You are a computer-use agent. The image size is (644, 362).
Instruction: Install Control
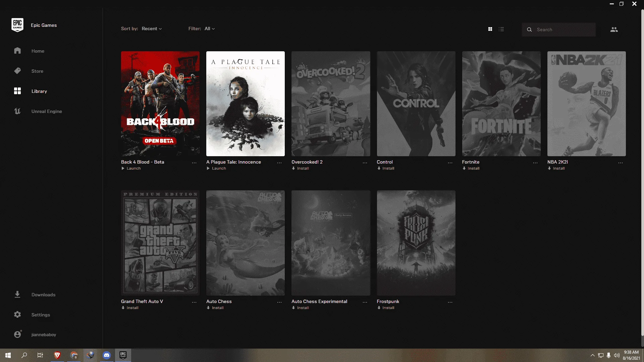(386, 168)
